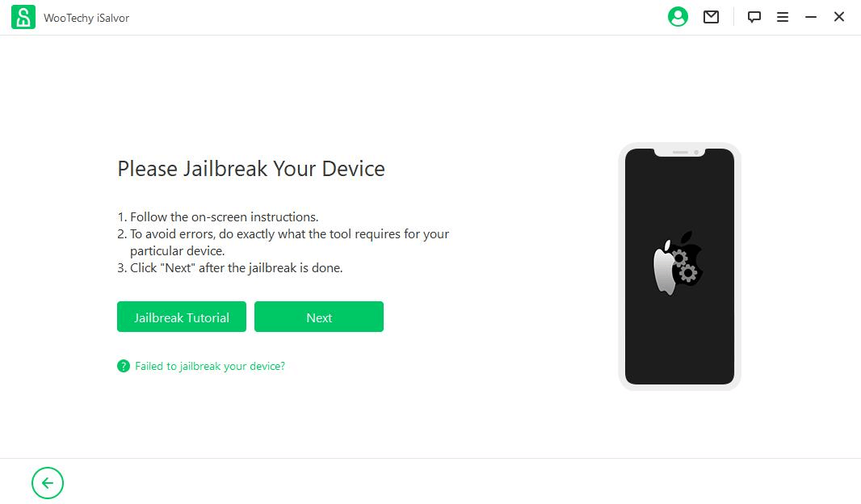Image resolution: width=861 pixels, height=504 pixels.
Task: Close the iSalvor window
Action: (x=839, y=17)
